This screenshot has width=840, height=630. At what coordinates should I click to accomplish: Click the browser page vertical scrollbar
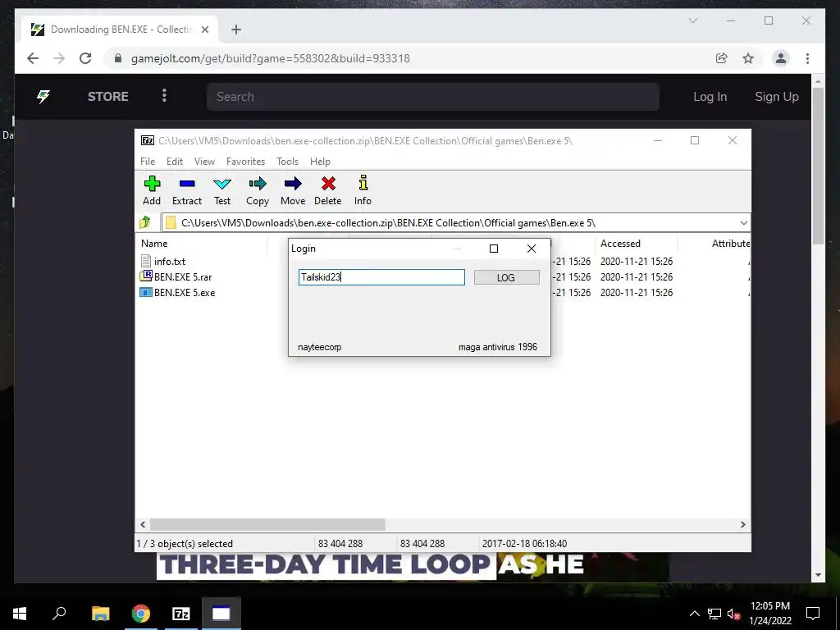[818, 166]
